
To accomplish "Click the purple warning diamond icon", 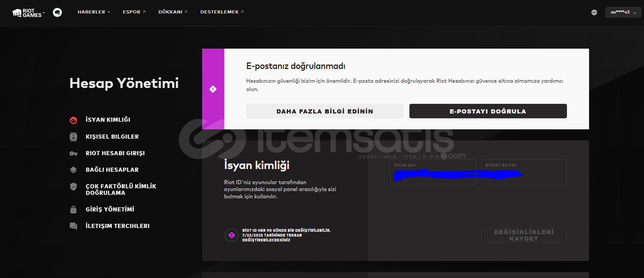I will tap(213, 89).
